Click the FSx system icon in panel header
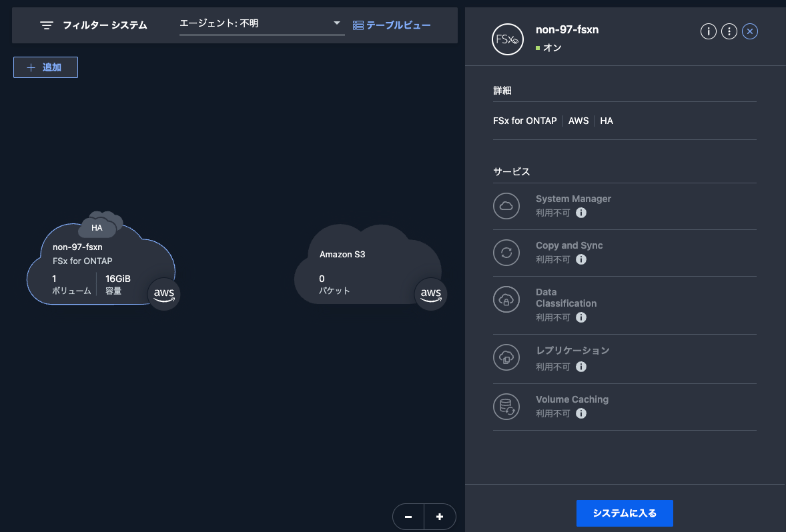786x532 pixels. tap(507, 39)
